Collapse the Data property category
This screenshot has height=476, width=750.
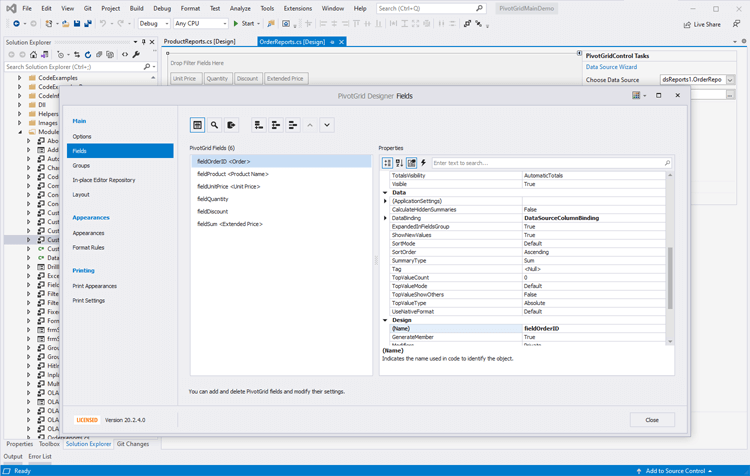click(385, 193)
